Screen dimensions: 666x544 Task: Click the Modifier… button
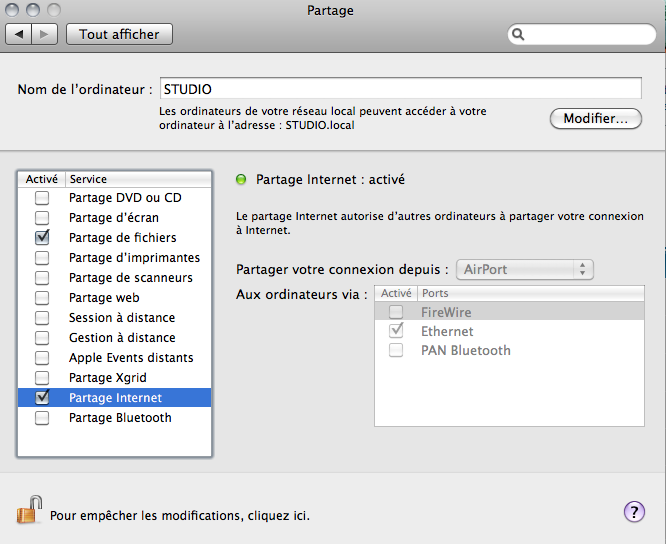(x=595, y=118)
